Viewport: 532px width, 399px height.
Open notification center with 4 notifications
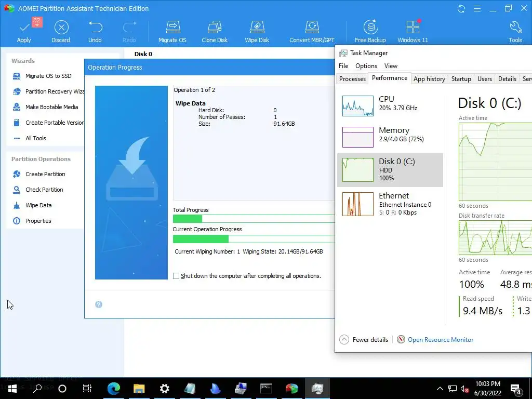click(x=516, y=389)
